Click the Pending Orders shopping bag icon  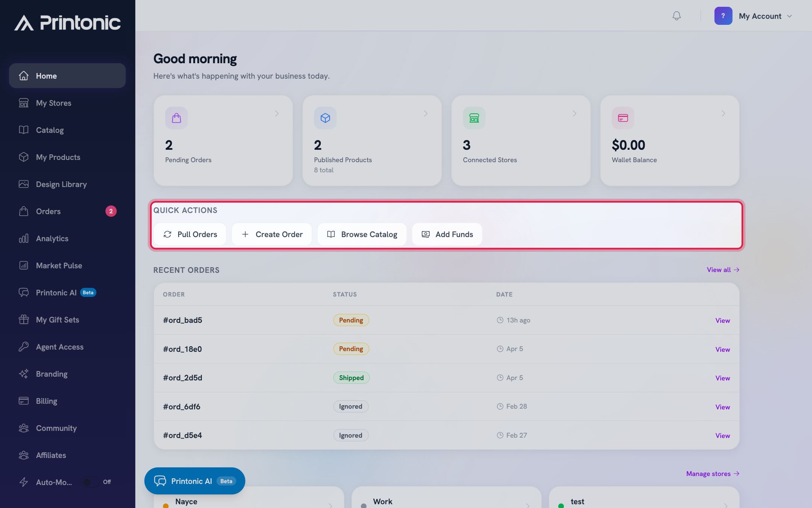point(176,118)
